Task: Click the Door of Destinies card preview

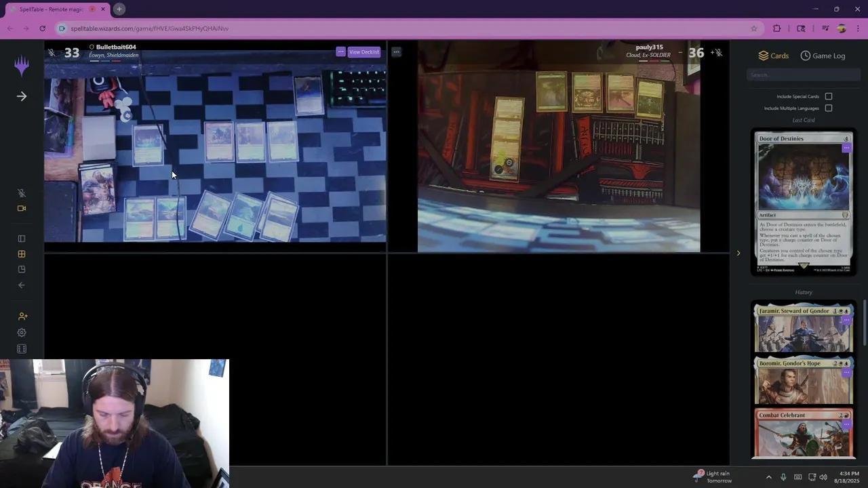Action: (x=804, y=203)
